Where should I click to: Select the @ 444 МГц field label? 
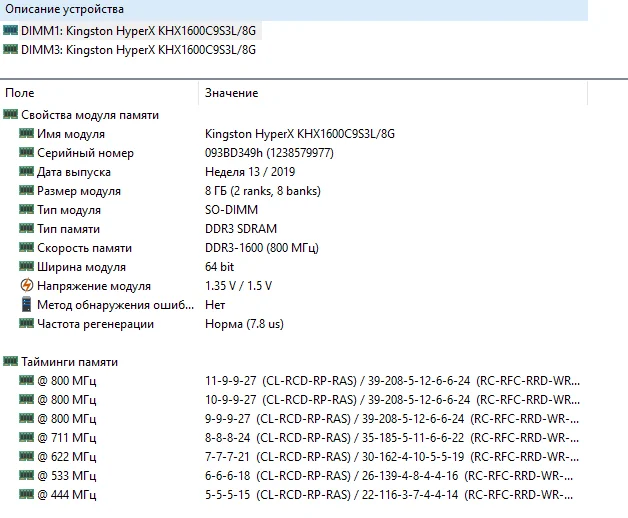pyautogui.click(x=66, y=495)
